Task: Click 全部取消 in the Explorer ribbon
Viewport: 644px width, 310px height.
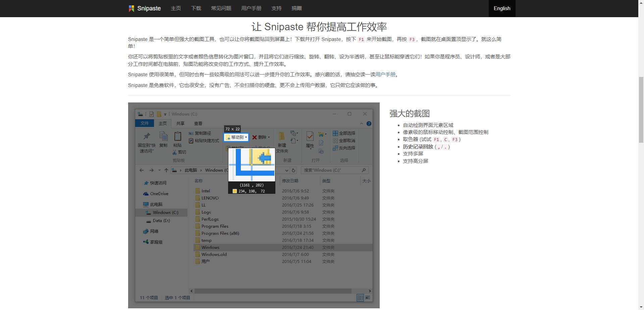Action: (x=344, y=141)
